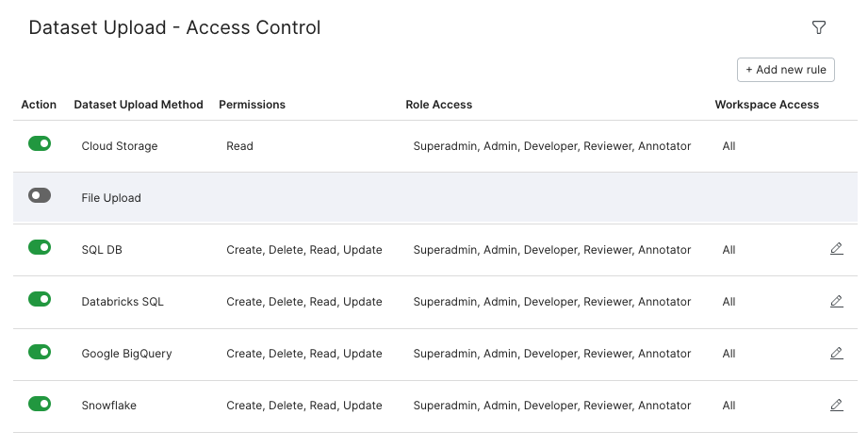Select the Action column header

[x=39, y=105]
